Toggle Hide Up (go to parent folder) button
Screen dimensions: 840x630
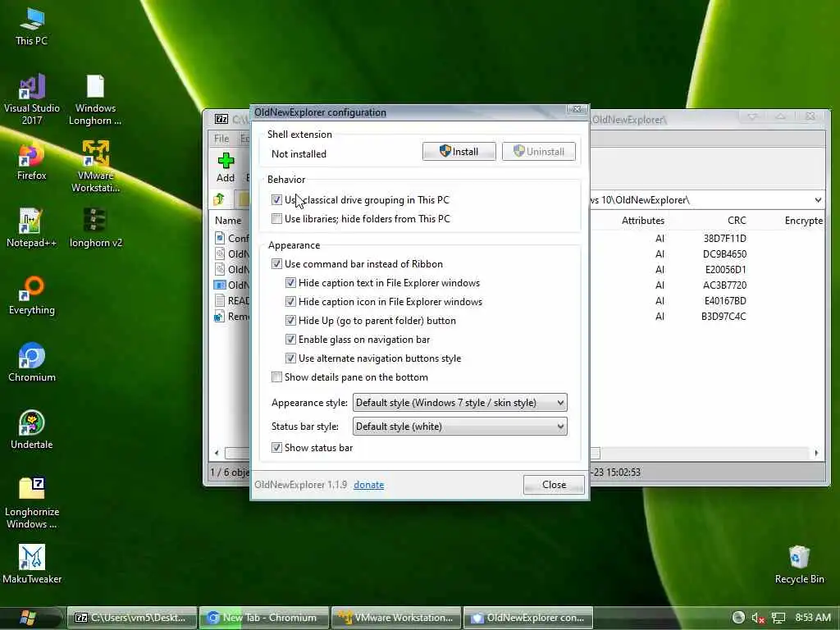(x=290, y=321)
